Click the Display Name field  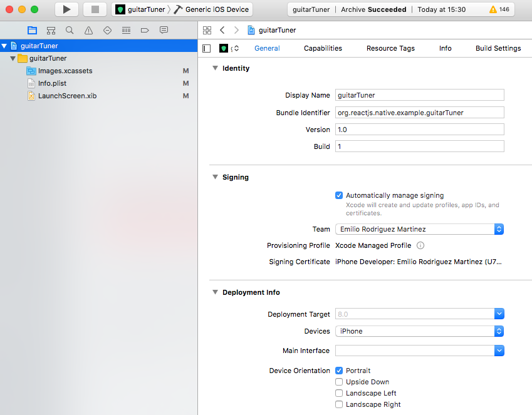pyautogui.click(x=420, y=95)
